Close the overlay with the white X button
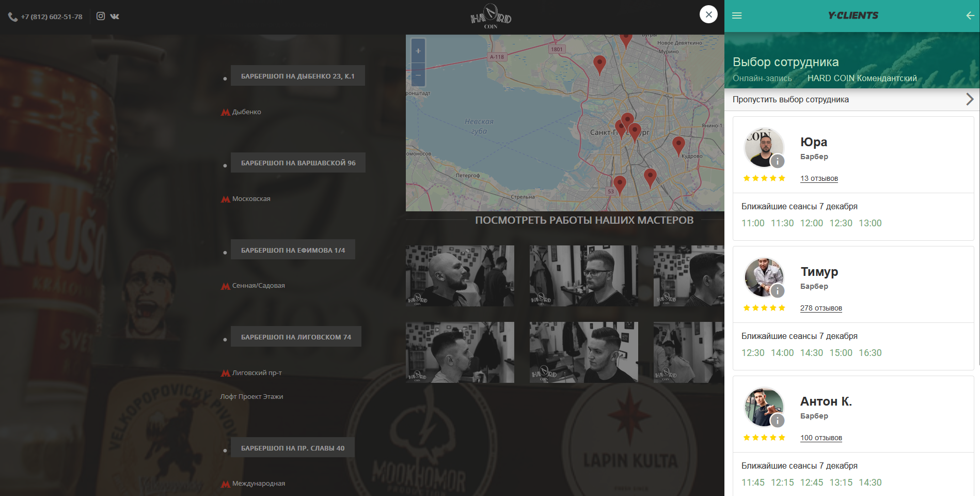980x496 pixels. point(708,14)
